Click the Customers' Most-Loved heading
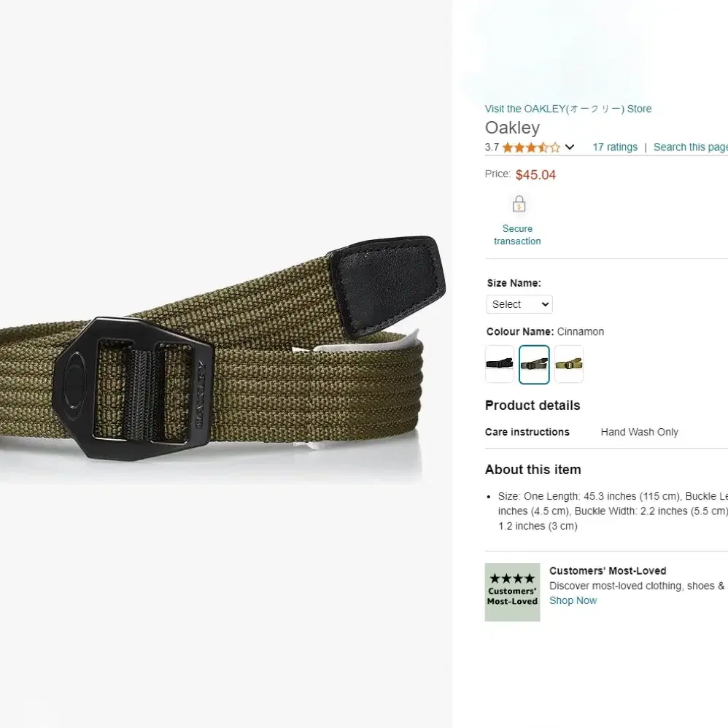The height and width of the screenshot is (728, 728). tap(608, 570)
